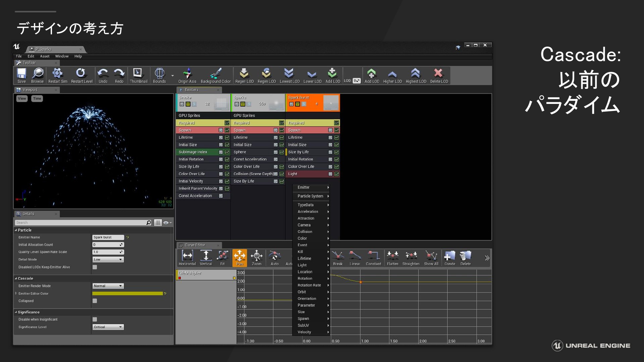Collapse the Particle section
Viewport: 644px width, 362px height.
coord(16,230)
